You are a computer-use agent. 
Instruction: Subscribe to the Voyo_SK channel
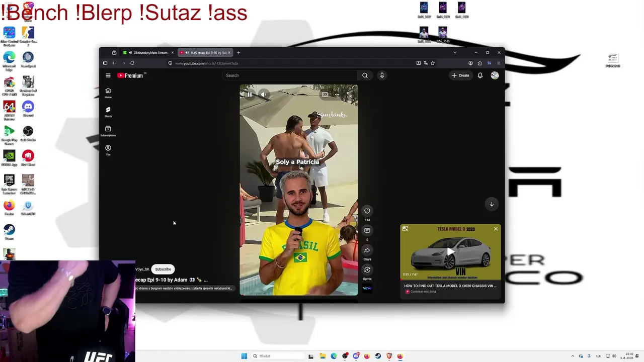[x=163, y=269]
